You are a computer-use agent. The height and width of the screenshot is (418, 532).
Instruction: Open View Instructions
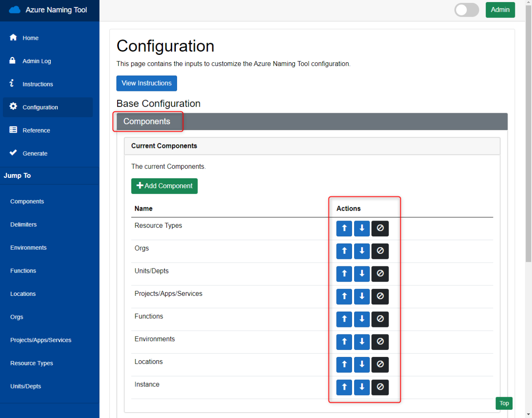(x=146, y=83)
